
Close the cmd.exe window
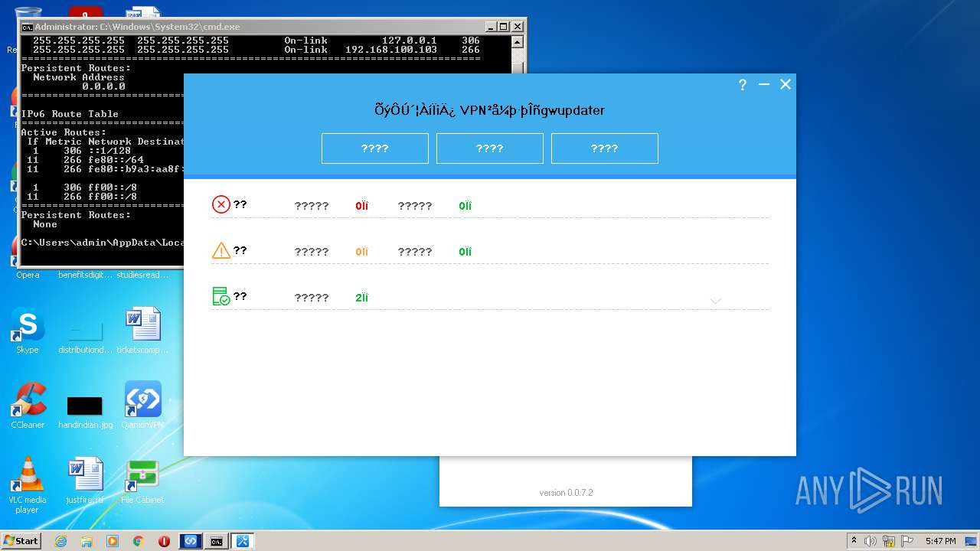tap(517, 27)
